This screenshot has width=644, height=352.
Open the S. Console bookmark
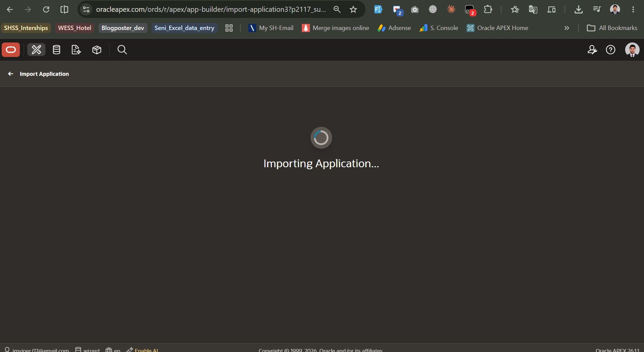click(x=439, y=28)
